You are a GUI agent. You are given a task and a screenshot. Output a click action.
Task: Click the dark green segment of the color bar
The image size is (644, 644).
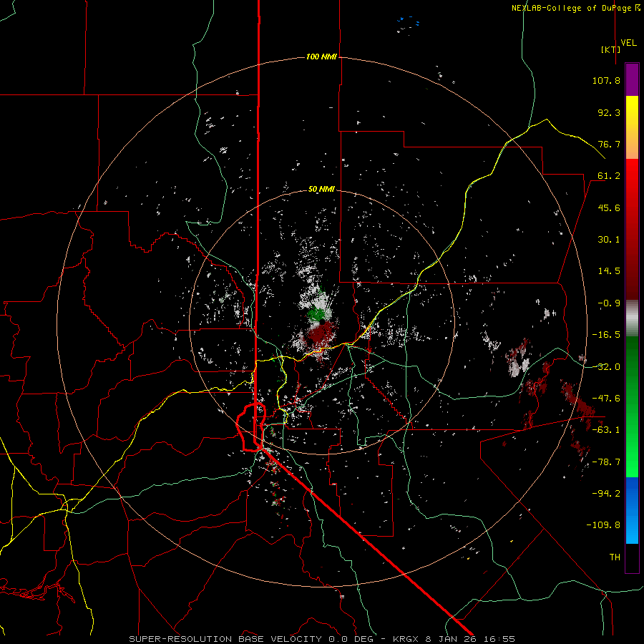point(632,366)
